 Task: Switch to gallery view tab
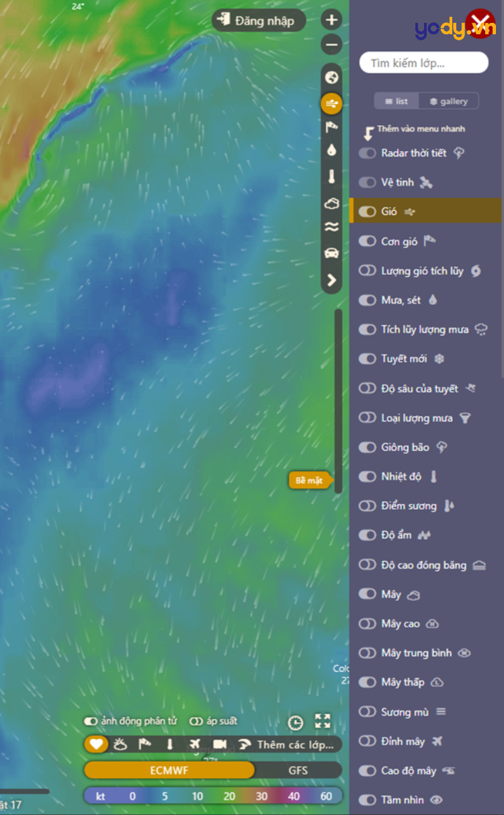click(448, 101)
